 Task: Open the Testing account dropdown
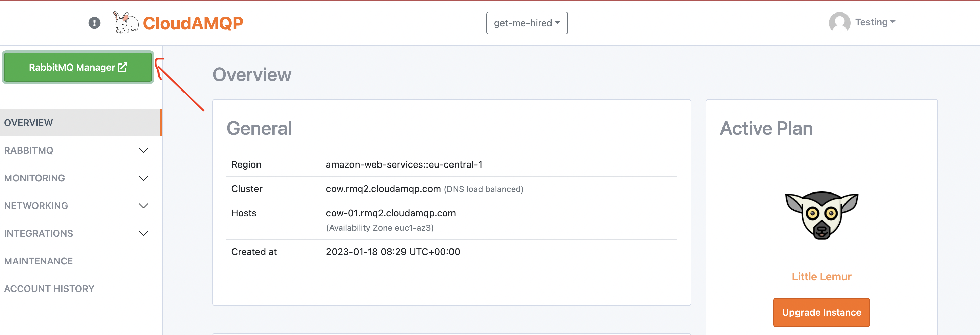pos(875,22)
